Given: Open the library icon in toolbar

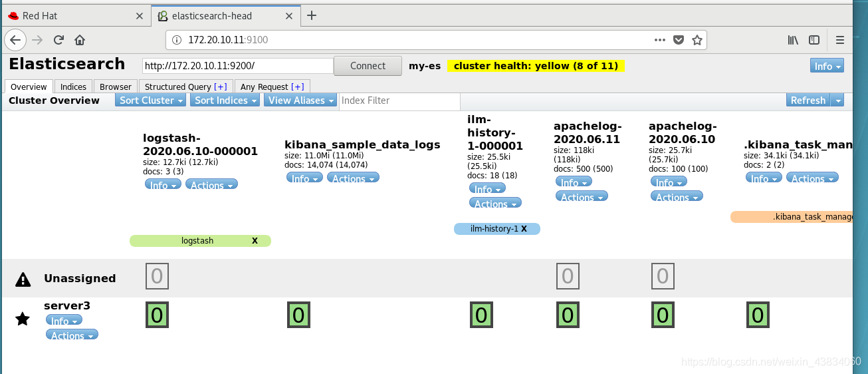Looking at the screenshot, I should (793, 40).
